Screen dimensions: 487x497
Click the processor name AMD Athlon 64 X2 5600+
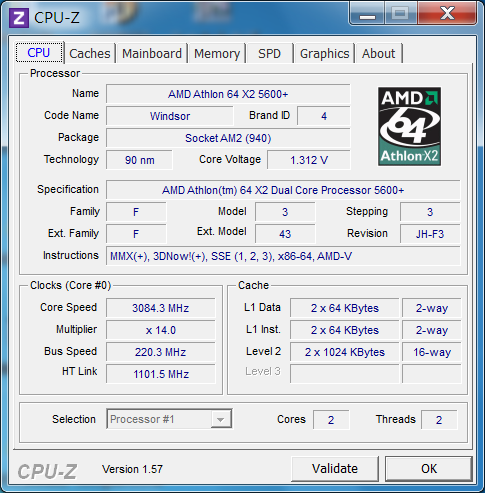click(x=228, y=94)
